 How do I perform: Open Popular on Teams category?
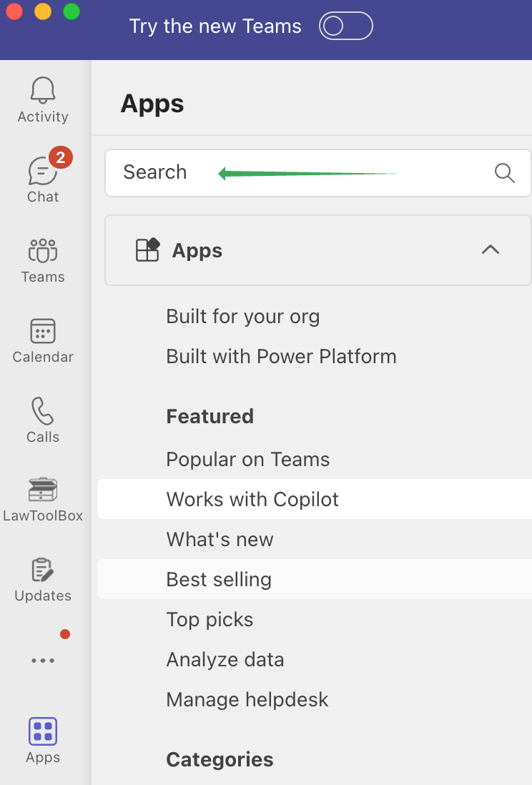tap(248, 460)
